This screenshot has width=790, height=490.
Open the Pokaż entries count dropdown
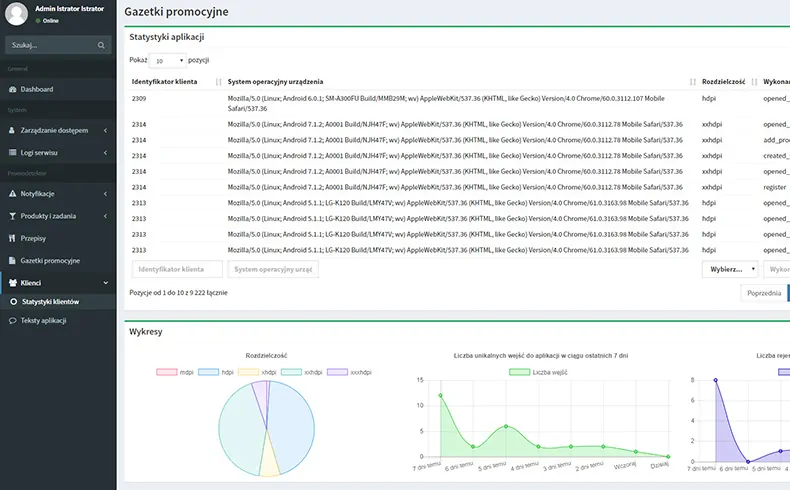point(166,60)
